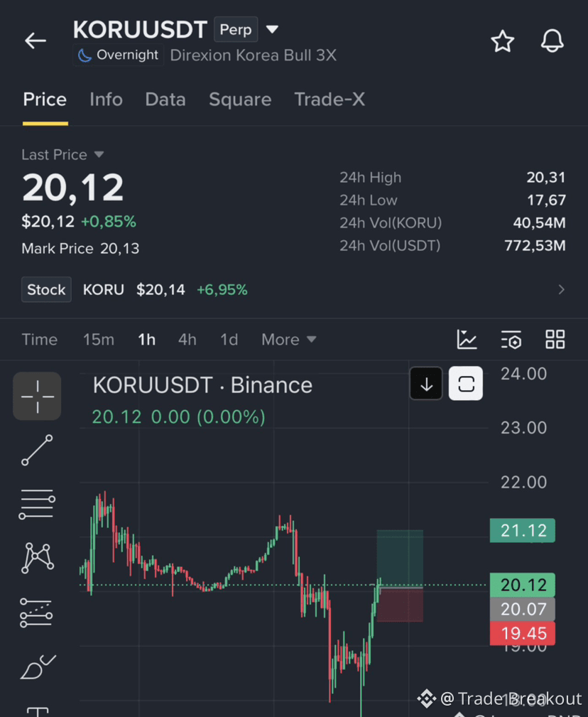Tap the Overnight session badge
The image size is (588, 717).
click(119, 55)
